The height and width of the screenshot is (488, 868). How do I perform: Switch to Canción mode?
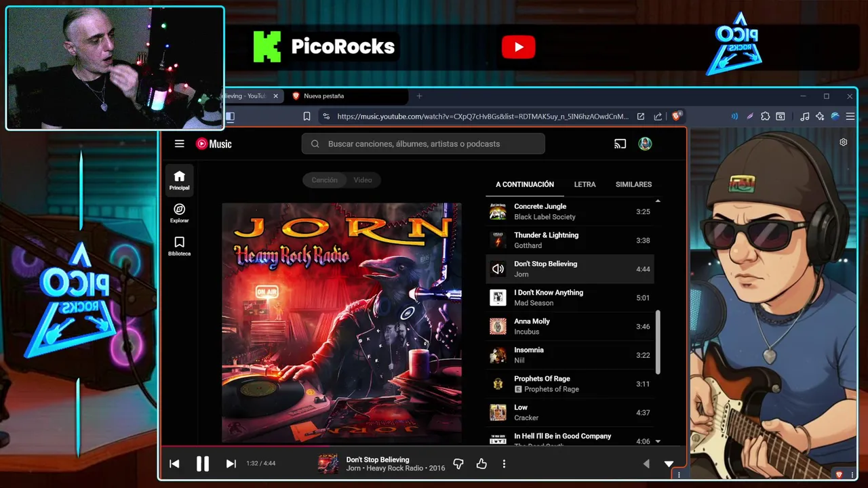[324, 180]
